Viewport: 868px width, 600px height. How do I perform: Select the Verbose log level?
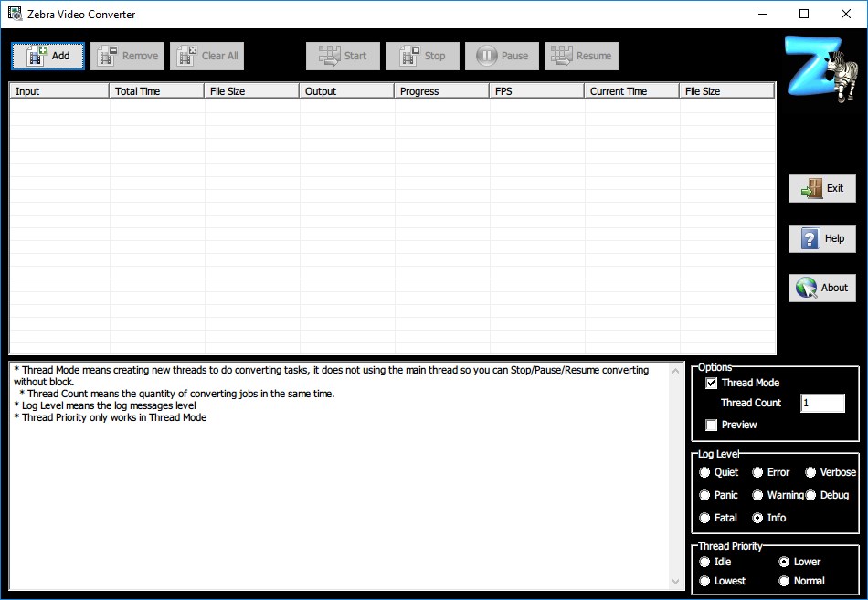coord(811,473)
